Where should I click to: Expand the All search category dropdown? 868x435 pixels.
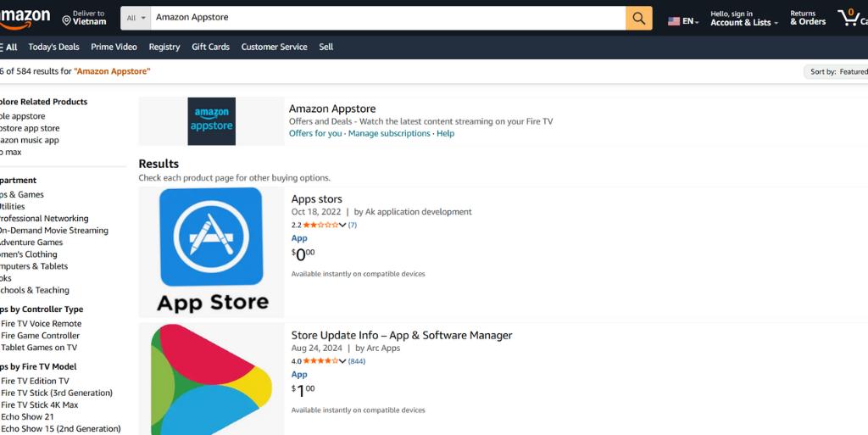click(x=136, y=18)
